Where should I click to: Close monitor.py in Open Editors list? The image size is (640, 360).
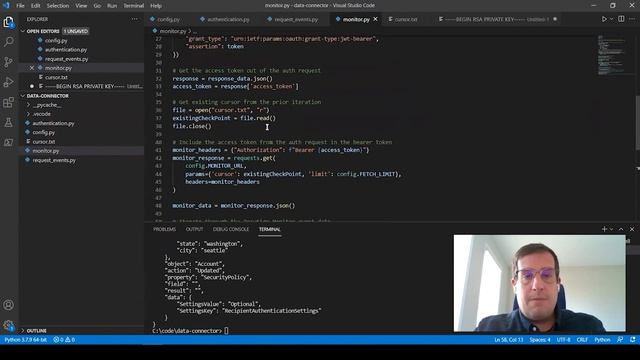(32, 68)
